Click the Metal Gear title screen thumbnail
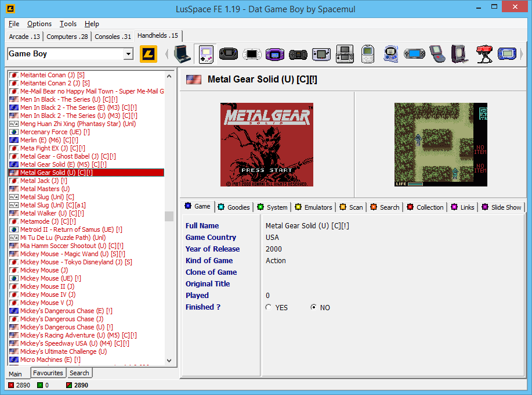 (x=267, y=145)
